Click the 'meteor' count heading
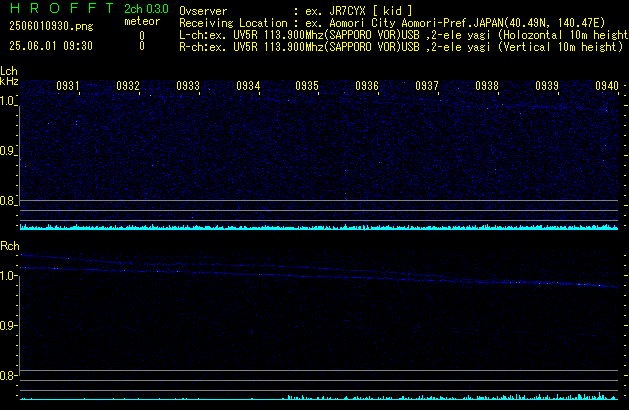 142,21
